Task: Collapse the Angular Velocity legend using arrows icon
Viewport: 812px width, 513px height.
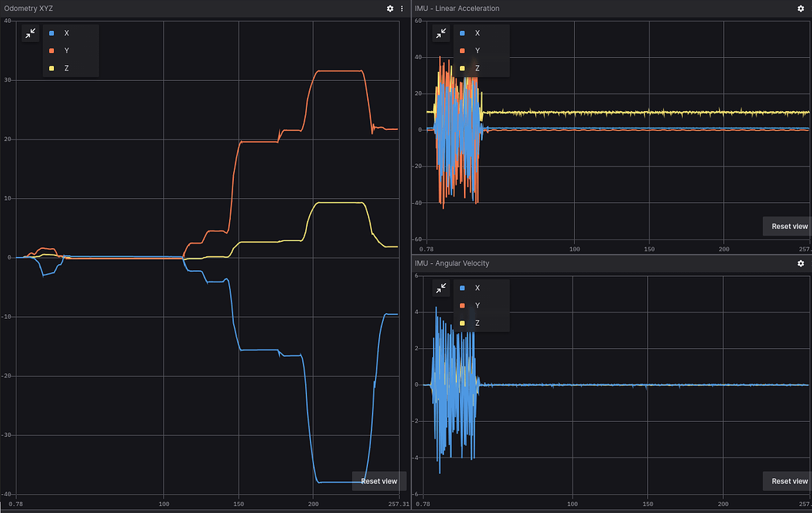Action: click(x=441, y=288)
